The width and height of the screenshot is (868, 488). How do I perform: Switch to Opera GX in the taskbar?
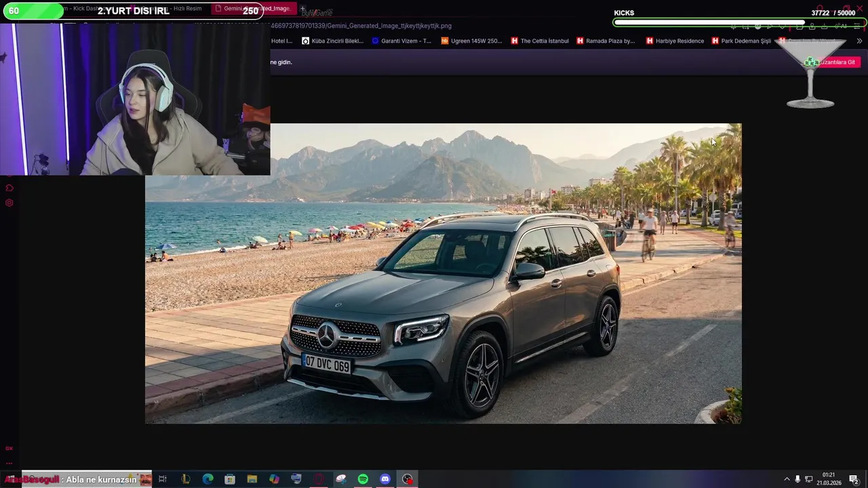tap(319, 479)
